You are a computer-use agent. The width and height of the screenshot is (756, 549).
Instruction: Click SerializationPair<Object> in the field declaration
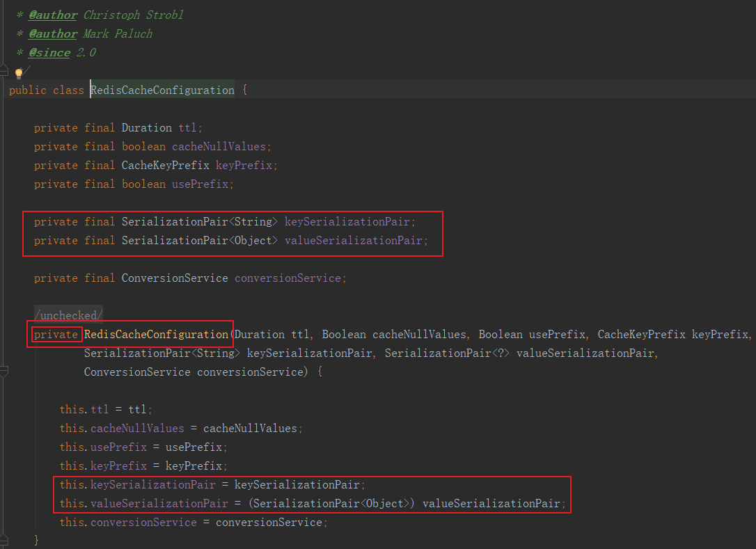pyautogui.click(x=200, y=241)
